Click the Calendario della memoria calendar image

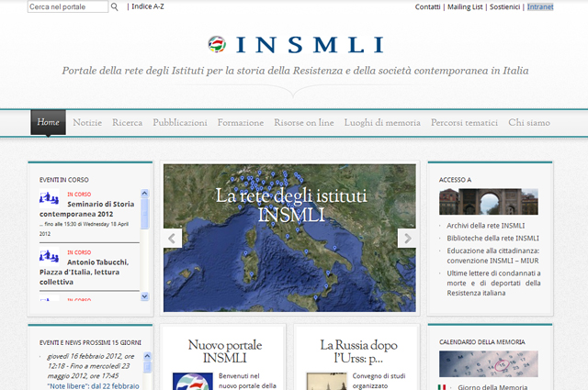[x=489, y=363]
